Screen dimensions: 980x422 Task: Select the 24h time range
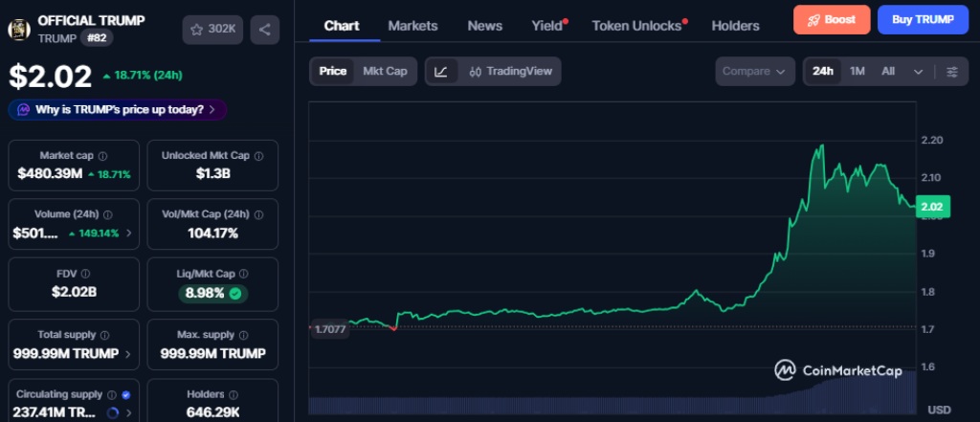[822, 71]
